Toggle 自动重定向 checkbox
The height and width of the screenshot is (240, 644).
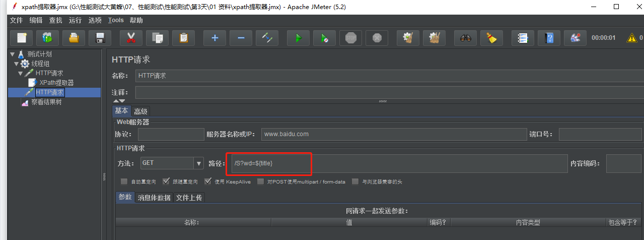coord(124,182)
